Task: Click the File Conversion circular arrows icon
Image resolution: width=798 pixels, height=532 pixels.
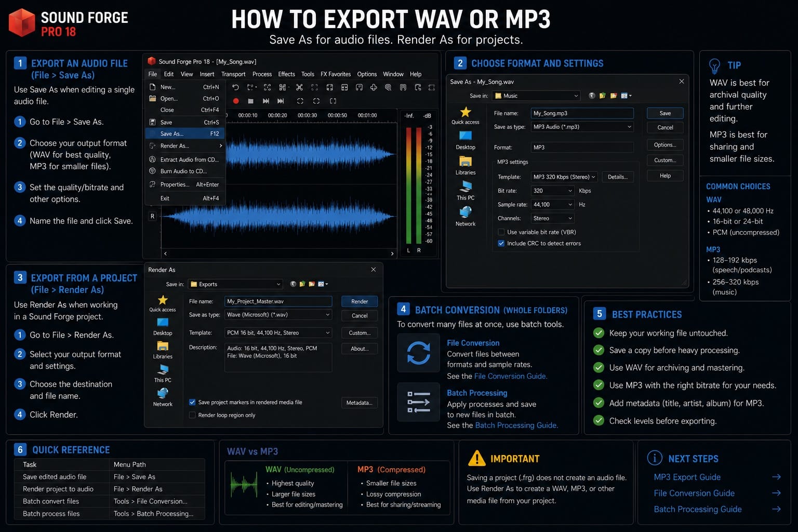Action: 418,353
